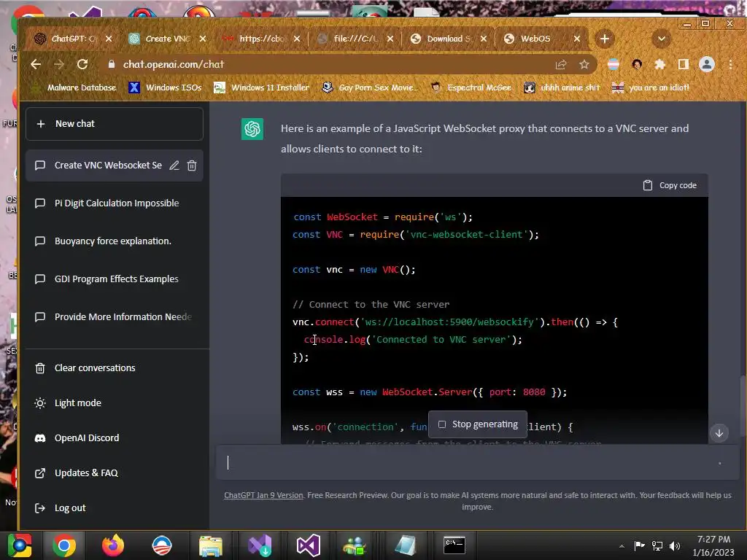
Task: Open Firefox from the taskbar
Action: pyautogui.click(x=113, y=545)
